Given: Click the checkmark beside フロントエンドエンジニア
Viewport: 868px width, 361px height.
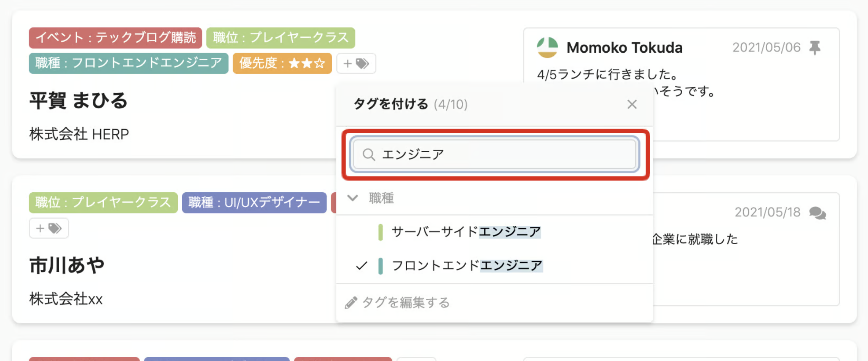Looking at the screenshot, I should click(x=361, y=266).
